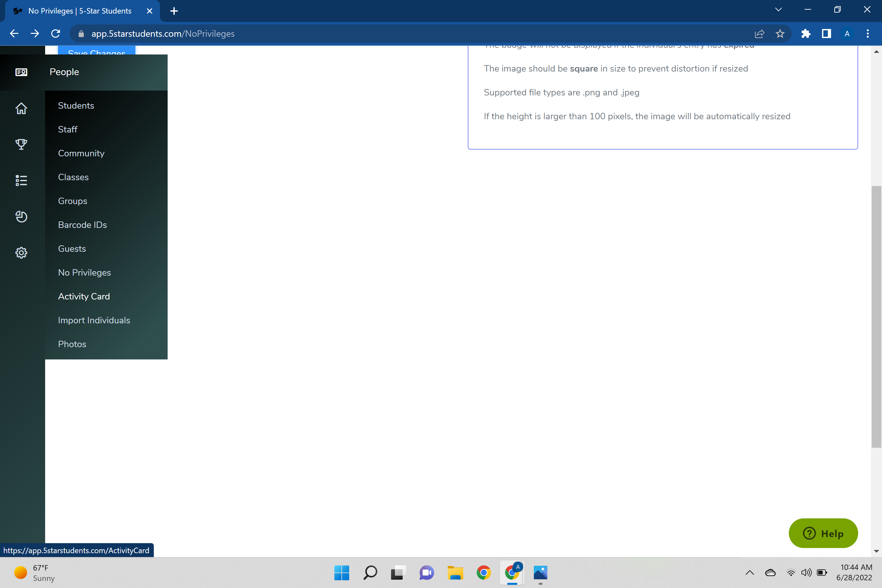Open the People section icon in sidebar
This screenshot has height=588, width=882.
[21, 72]
